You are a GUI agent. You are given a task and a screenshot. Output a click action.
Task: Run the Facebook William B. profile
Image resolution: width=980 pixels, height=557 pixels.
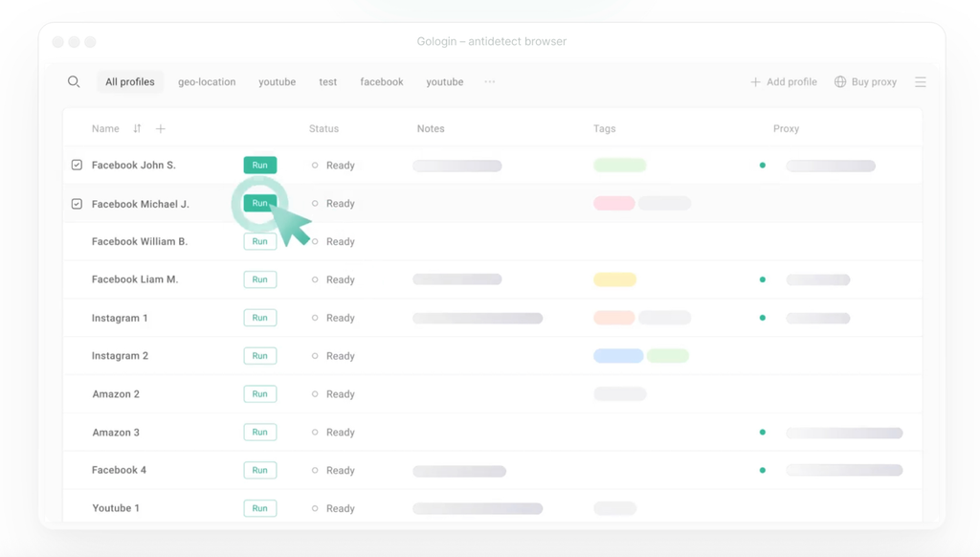pyautogui.click(x=260, y=241)
